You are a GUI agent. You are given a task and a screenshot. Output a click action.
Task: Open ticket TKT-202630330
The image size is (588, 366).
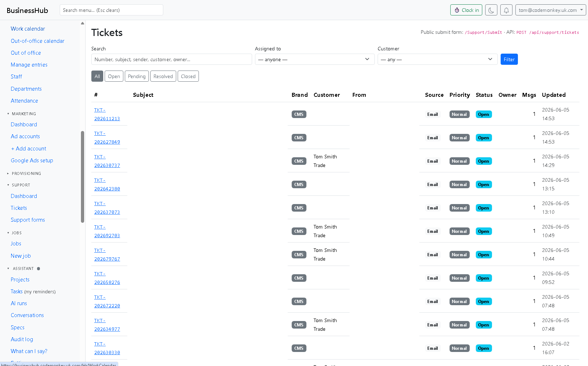(107, 348)
